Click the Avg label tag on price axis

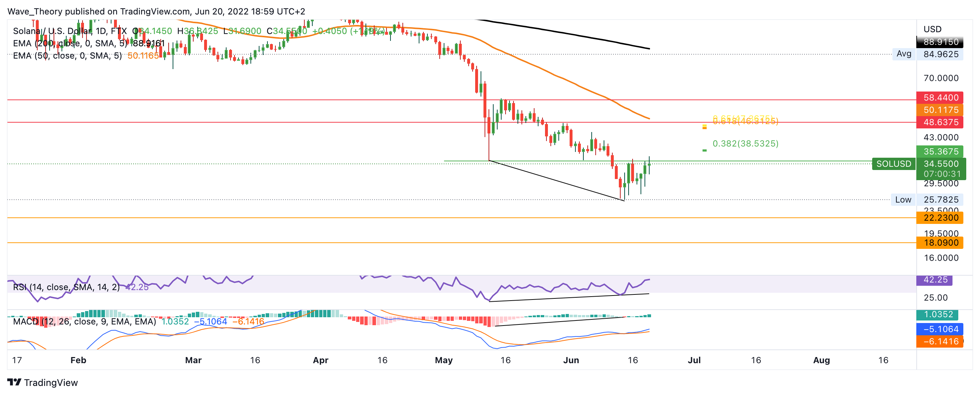tap(904, 54)
